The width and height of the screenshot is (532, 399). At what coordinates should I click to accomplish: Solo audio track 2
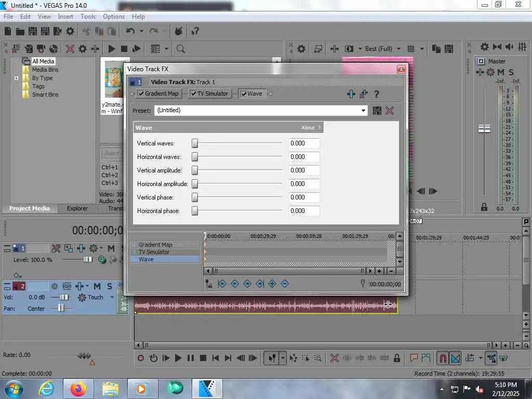click(x=110, y=286)
